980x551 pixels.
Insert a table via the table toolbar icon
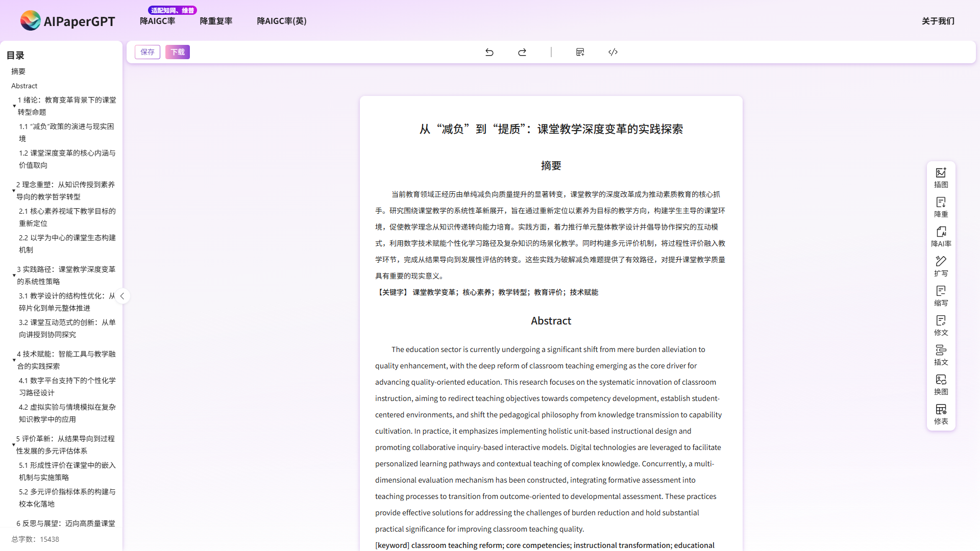(580, 52)
